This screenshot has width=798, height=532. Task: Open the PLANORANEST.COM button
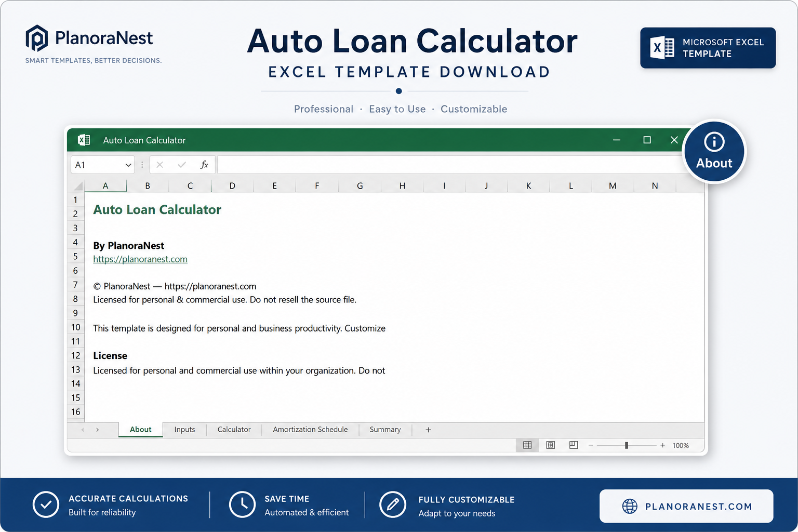pos(686,506)
